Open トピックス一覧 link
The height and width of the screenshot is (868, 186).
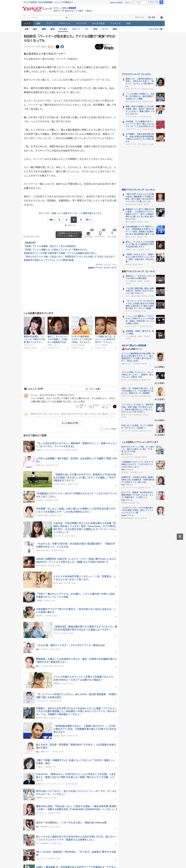[155, 29]
